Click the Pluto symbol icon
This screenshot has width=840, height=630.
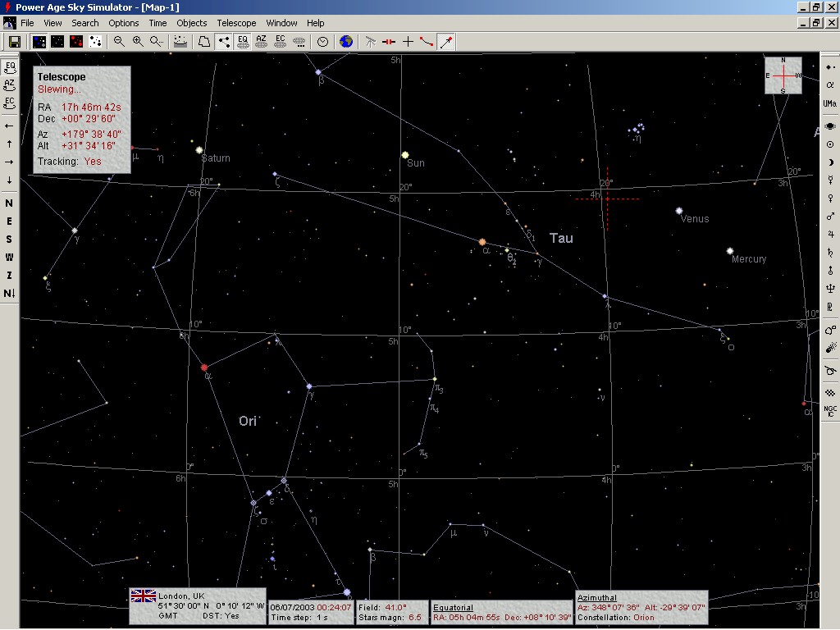click(830, 307)
